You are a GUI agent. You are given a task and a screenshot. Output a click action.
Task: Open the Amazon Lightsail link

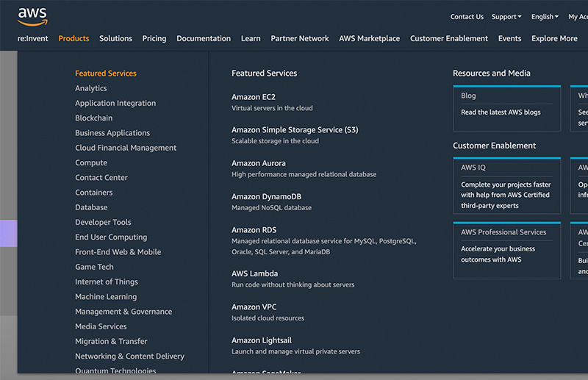[262, 340]
